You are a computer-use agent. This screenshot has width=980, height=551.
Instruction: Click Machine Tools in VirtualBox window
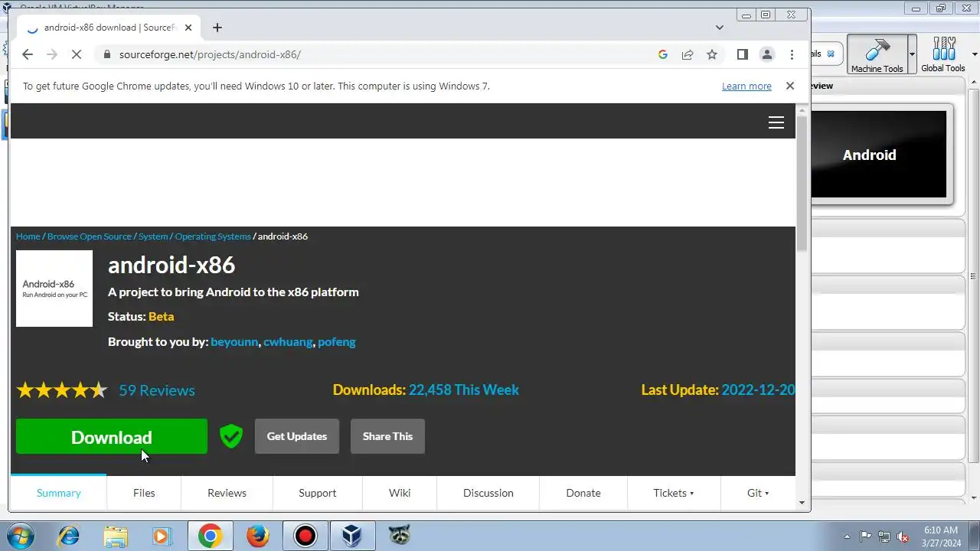pyautogui.click(x=877, y=55)
